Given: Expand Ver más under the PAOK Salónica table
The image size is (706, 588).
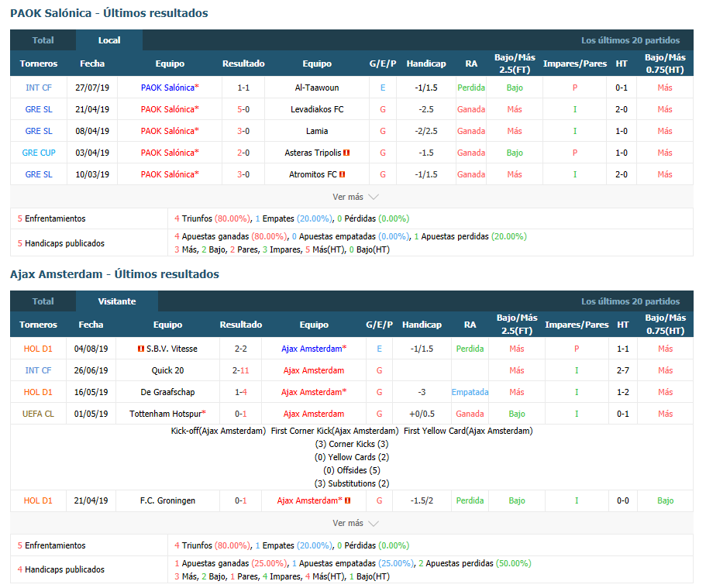Looking at the screenshot, I should (355, 197).
